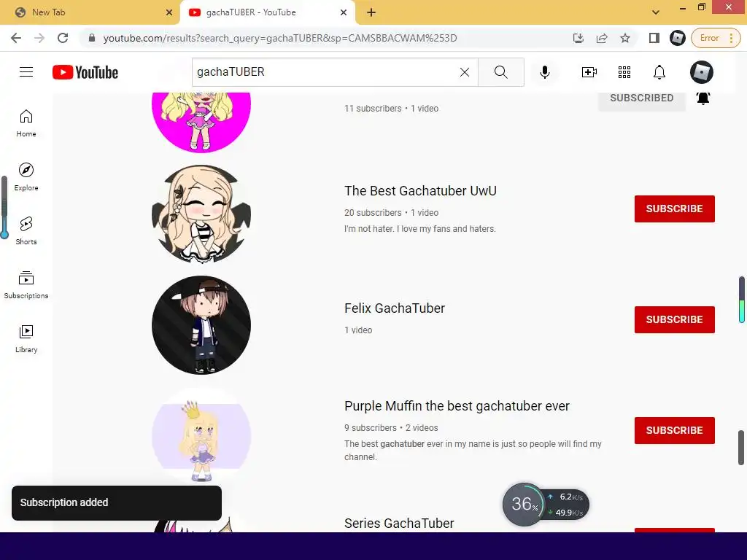Viewport: 747px width, 560px height.
Task: Open a new browser tab with plus
Action: pyautogui.click(x=371, y=12)
